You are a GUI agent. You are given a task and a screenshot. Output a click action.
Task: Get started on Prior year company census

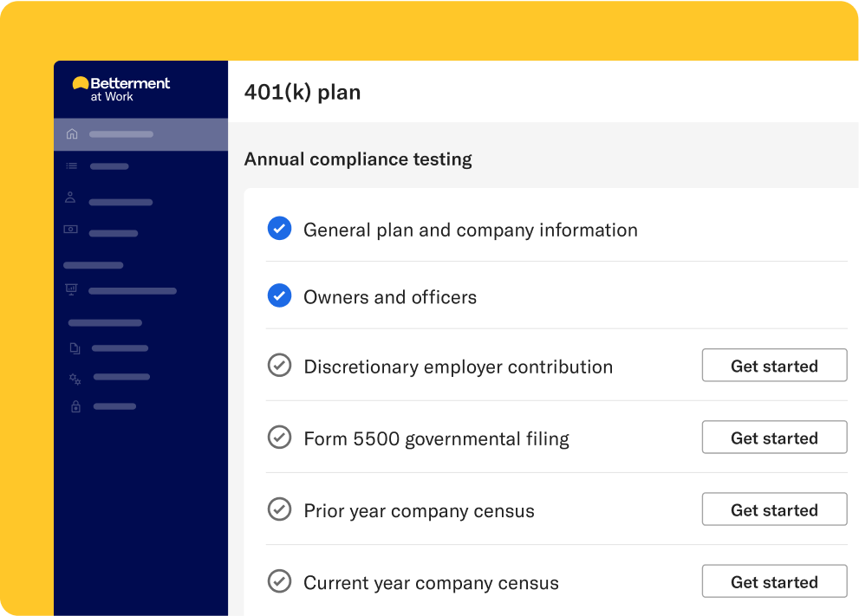coord(773,509)
